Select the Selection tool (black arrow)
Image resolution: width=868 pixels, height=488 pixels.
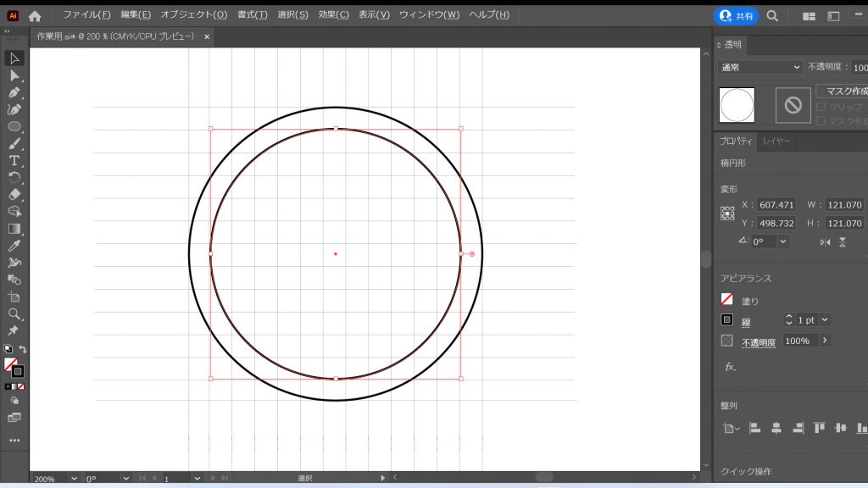(14, 58)
